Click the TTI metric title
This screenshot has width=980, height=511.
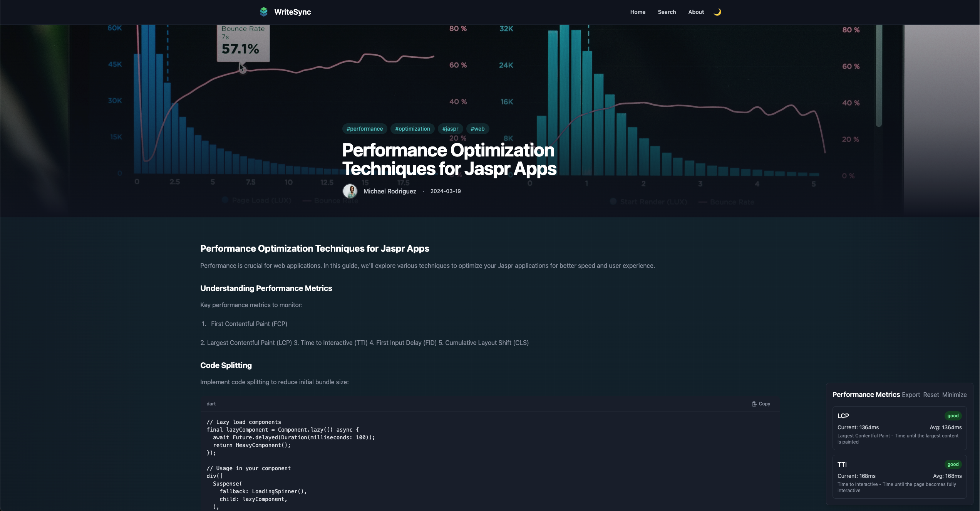click(x=842, y=464)
